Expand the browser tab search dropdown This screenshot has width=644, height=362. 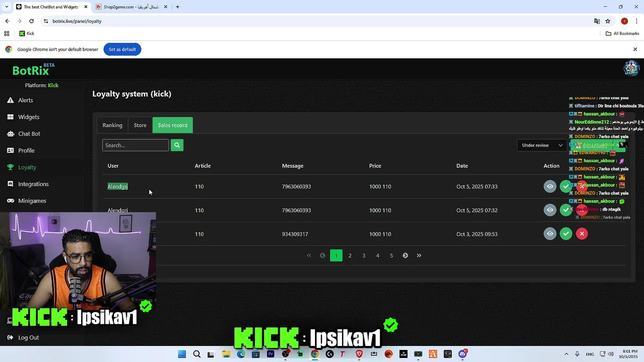(7, 7)
